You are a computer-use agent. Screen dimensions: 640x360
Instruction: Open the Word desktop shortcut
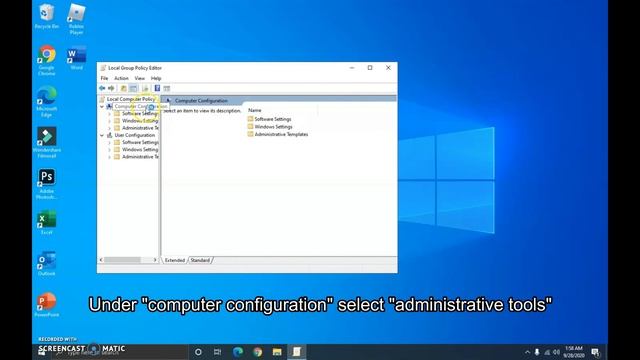(x=76, y=58)
